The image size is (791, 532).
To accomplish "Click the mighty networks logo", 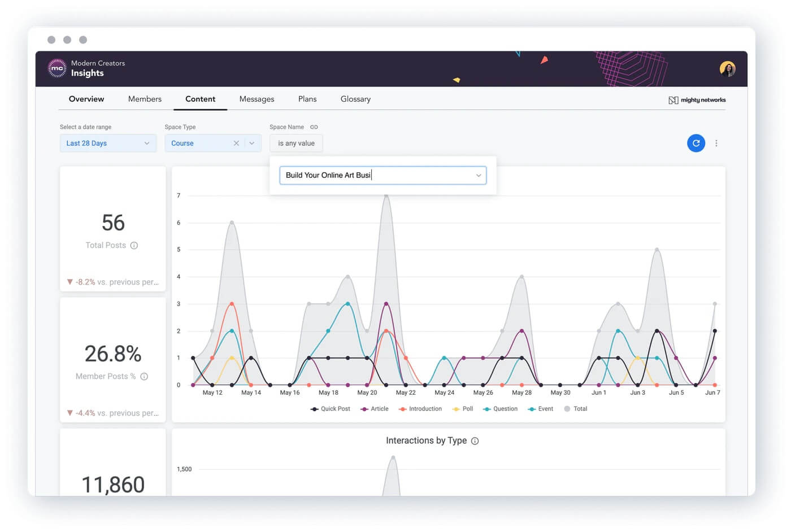I will pyautogui.click(x=697, y=100).
